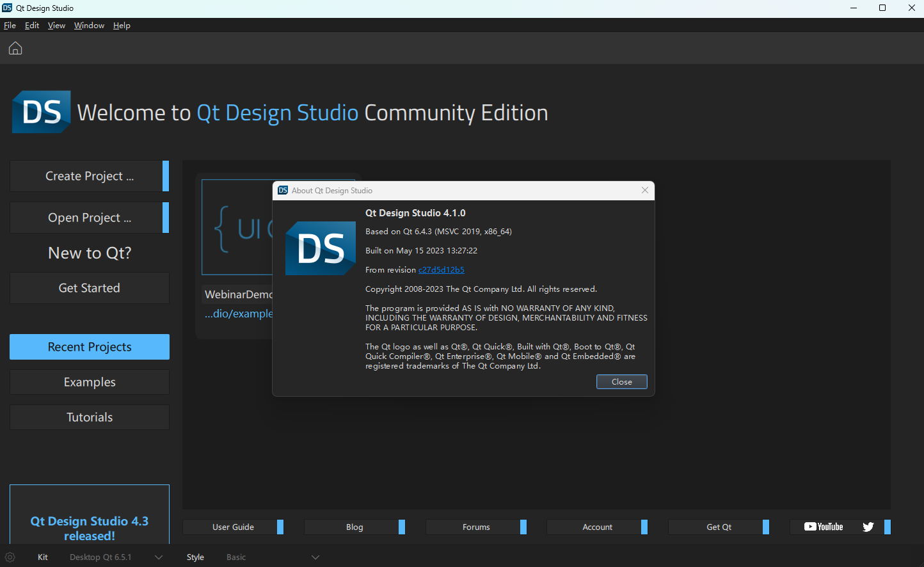Open the WebinarDemo project thumbnail
924x567 pixels.
(237, 227)
